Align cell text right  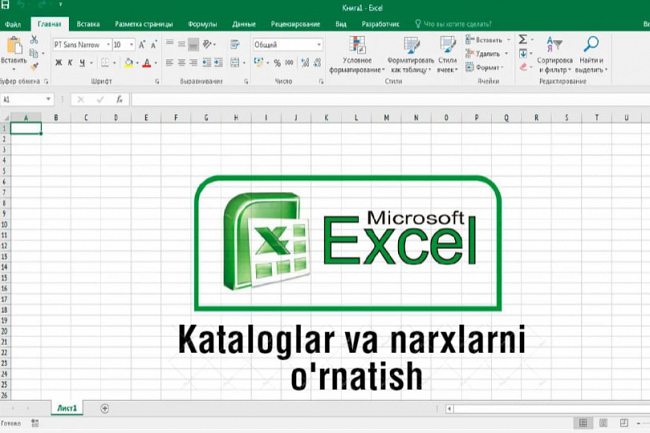coord(193,63)
